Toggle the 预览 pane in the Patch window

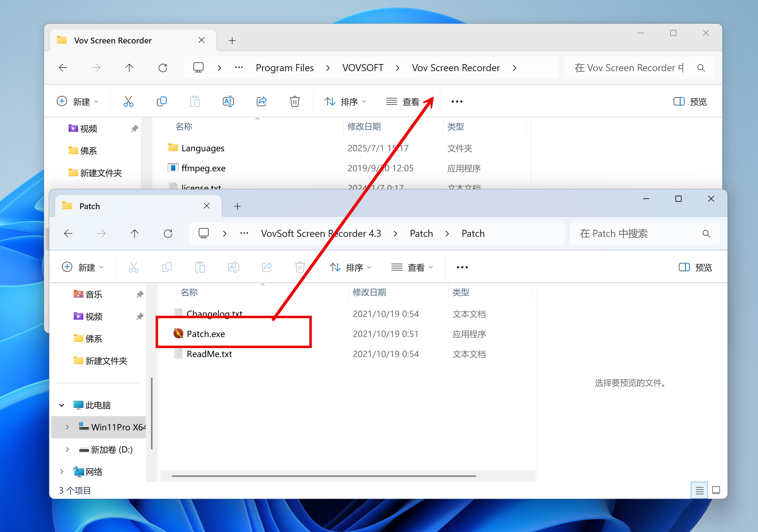click(x=695, y=267)
